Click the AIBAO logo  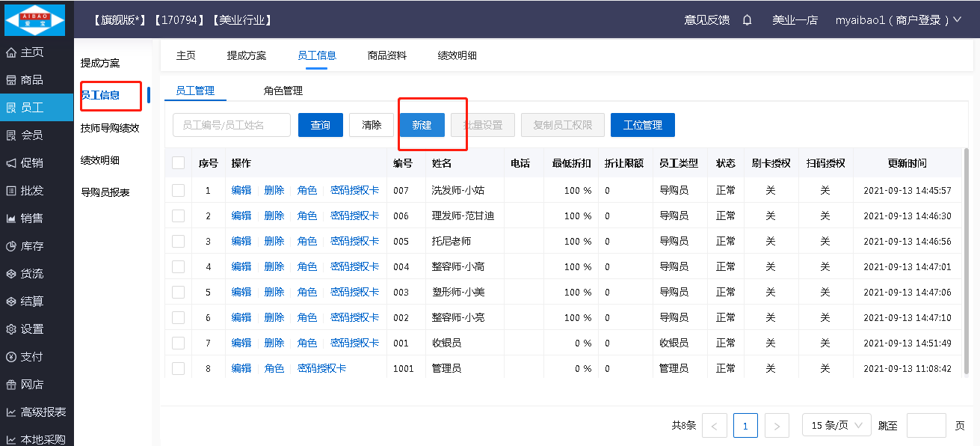pos(34,19)
